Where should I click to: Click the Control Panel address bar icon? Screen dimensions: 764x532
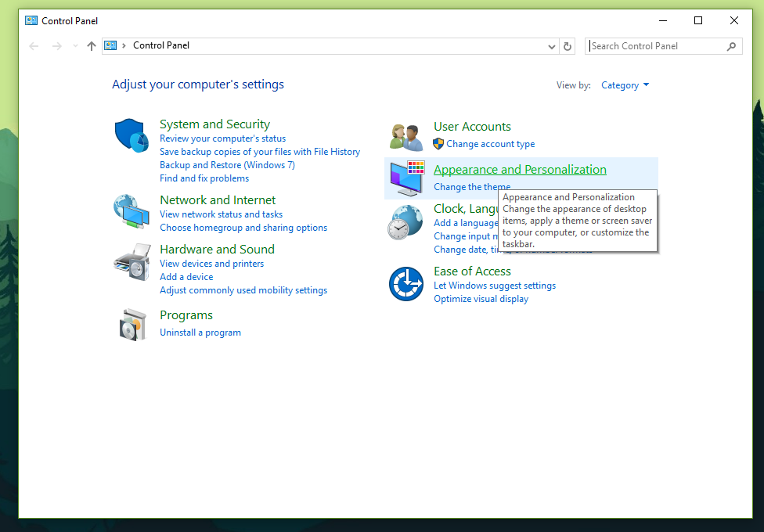point(110,46)
